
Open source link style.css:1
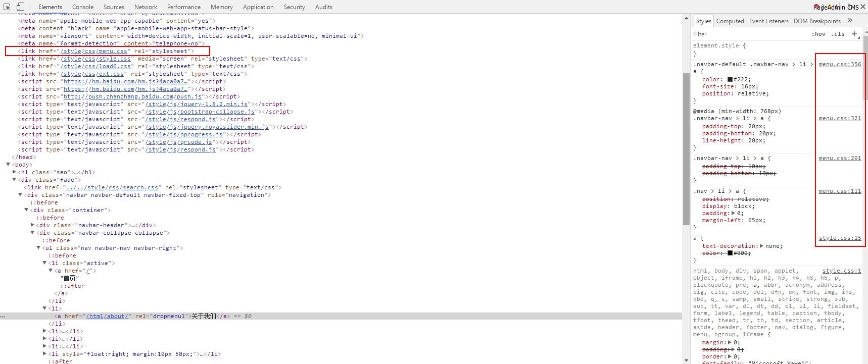click(x=842, y=271)
